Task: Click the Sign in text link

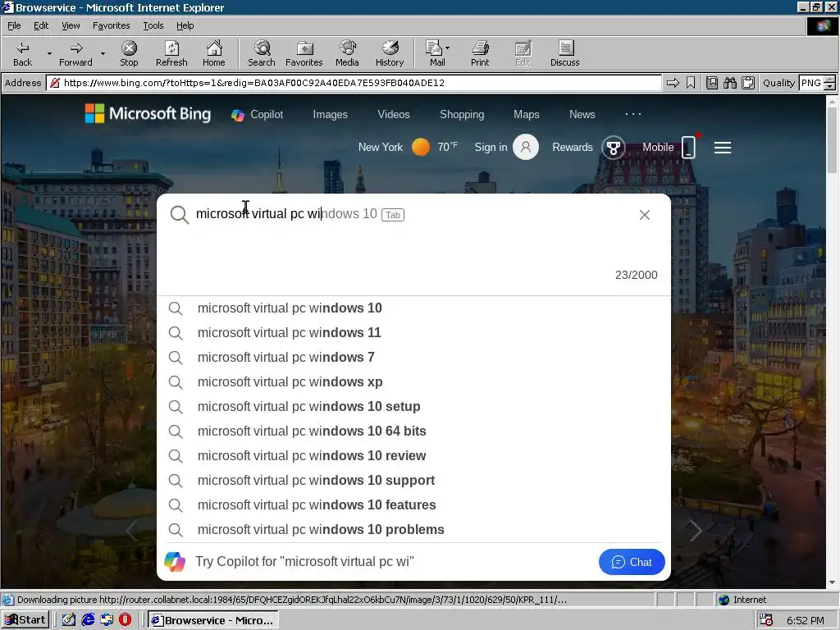Action: pyautogui.click(x=491, y=148)
